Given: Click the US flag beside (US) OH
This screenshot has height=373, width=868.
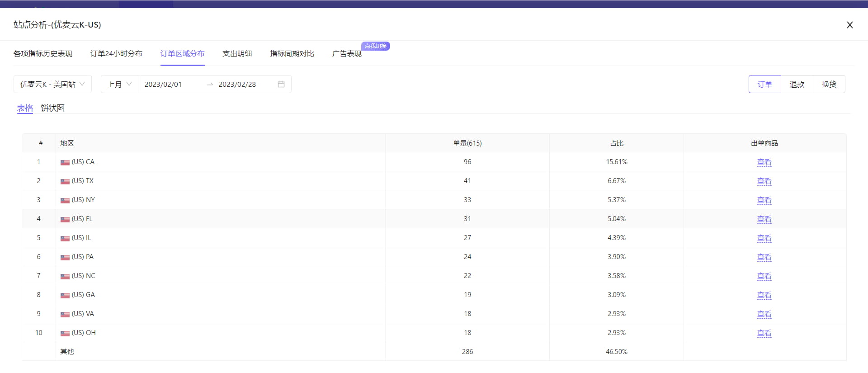Looking at the screenshot, I should [x=65, y=333].
